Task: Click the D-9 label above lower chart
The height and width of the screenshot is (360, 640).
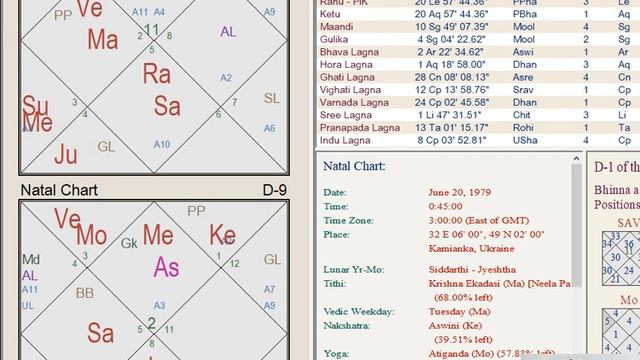Action: (x=275, y=190)
